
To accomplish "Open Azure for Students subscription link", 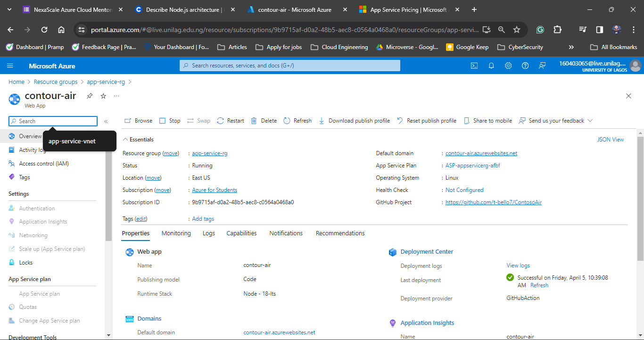I will [215, 190].
